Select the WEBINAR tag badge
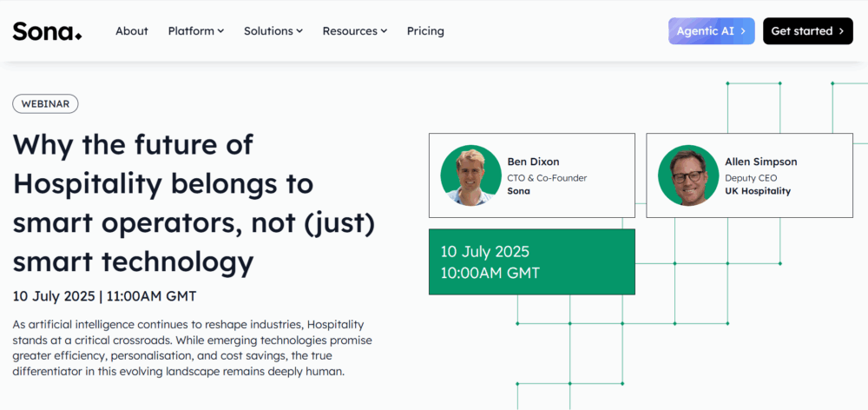Viewport: 868px width, 410px height. [46, 103]
